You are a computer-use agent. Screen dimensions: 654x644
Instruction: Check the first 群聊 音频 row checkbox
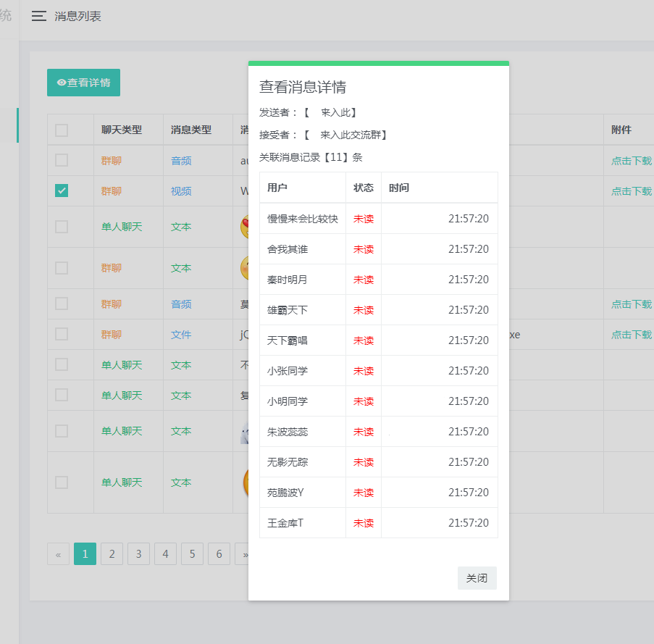tap(62, 160)
